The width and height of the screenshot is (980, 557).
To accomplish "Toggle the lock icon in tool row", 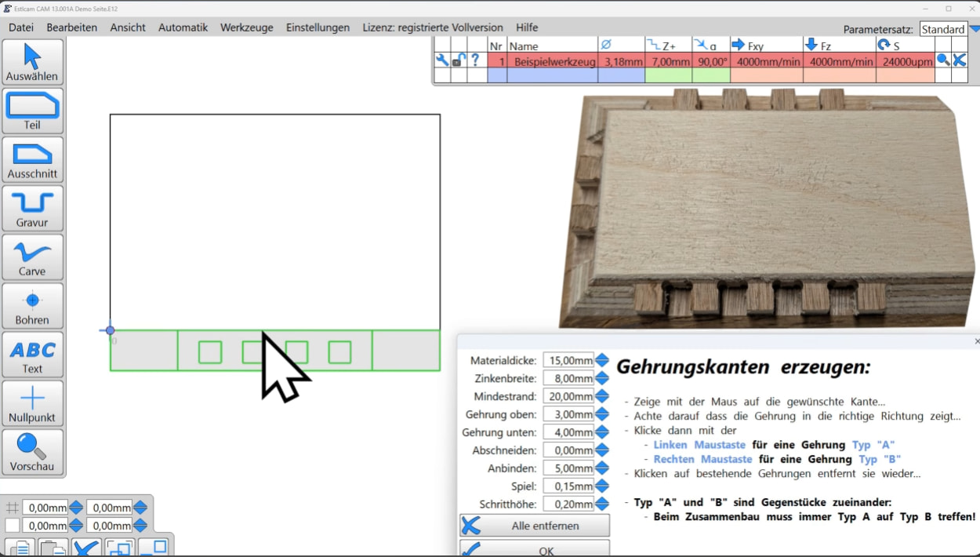I will (459, 61).
